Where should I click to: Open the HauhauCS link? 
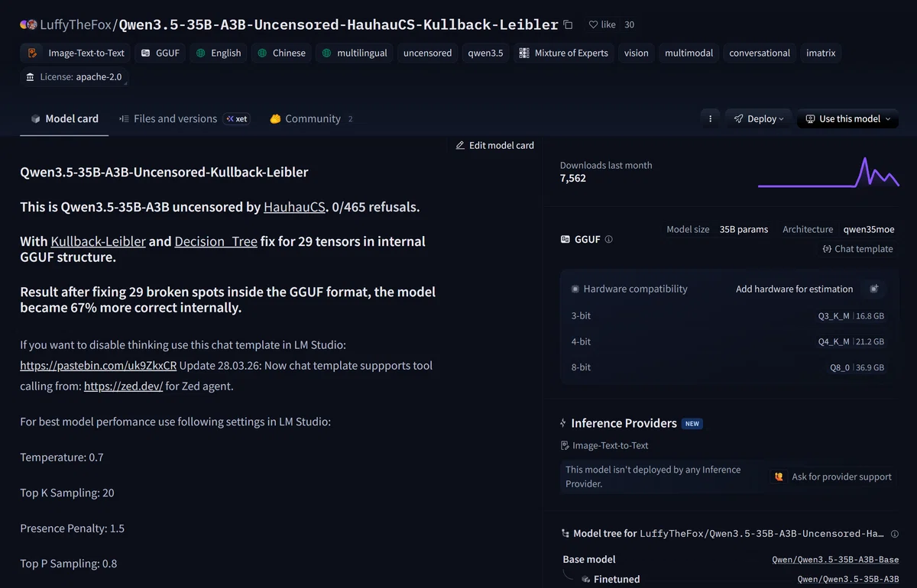point(294,207)
